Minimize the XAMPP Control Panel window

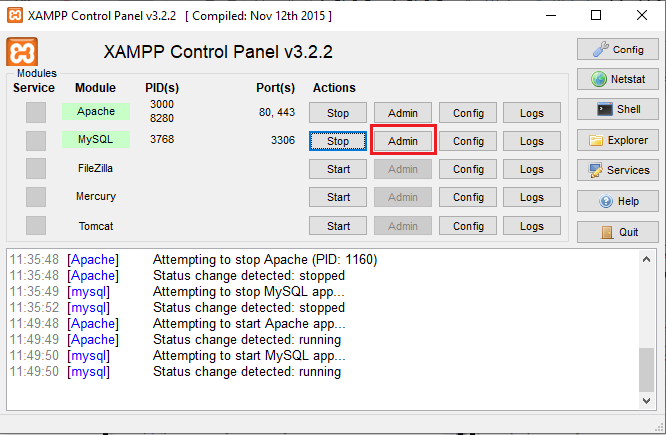pos(551,15)
